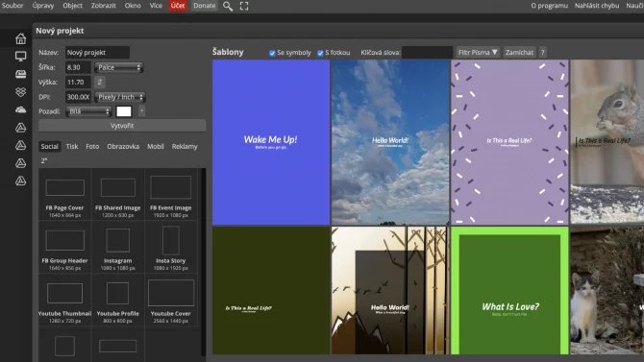Switch to the Mobil preset tab

coord(156,147)
